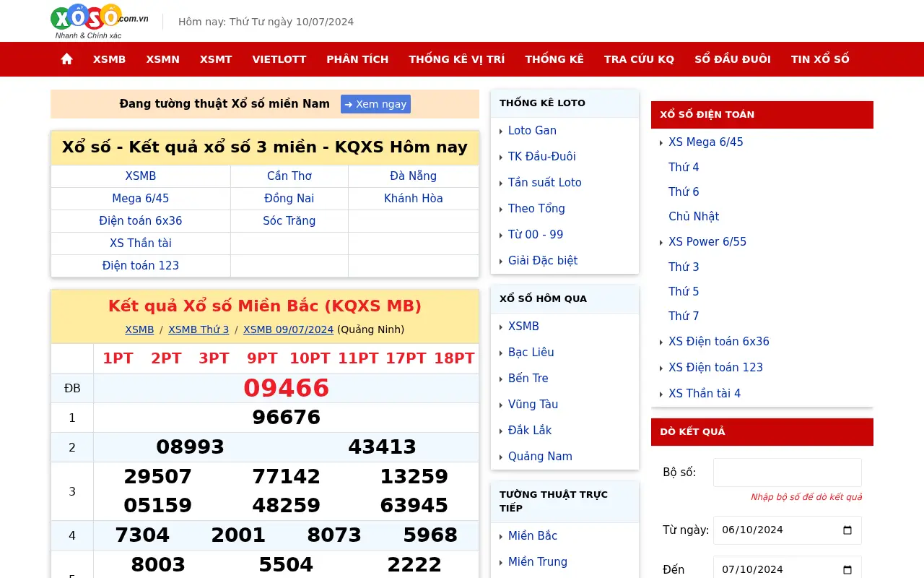Open the Loto Gan statistics link
This screenshot has width=924, height=578.
(532, 131)
